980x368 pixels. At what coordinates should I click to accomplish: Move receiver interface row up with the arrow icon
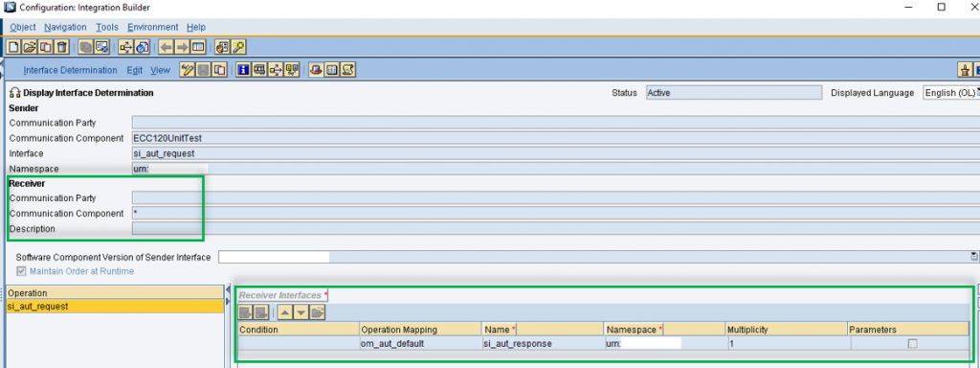[x=284, y=312]
